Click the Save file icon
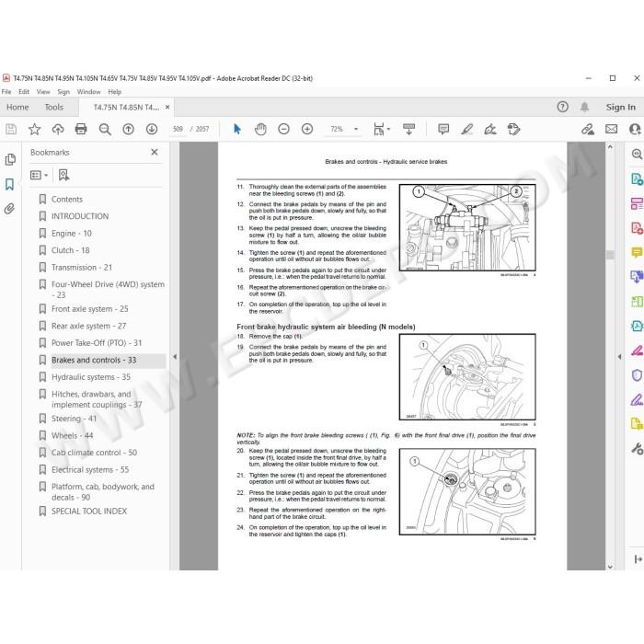 coord(11,130)
